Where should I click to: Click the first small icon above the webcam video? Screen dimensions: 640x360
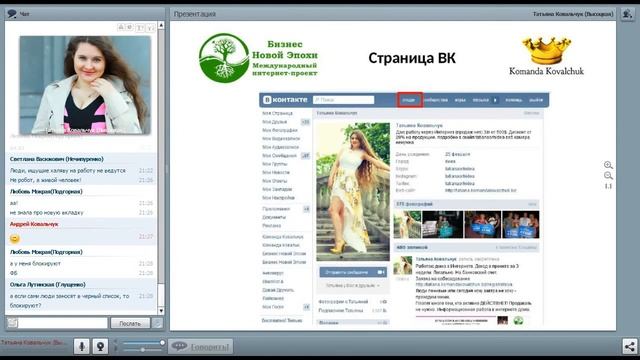(121, 27)
